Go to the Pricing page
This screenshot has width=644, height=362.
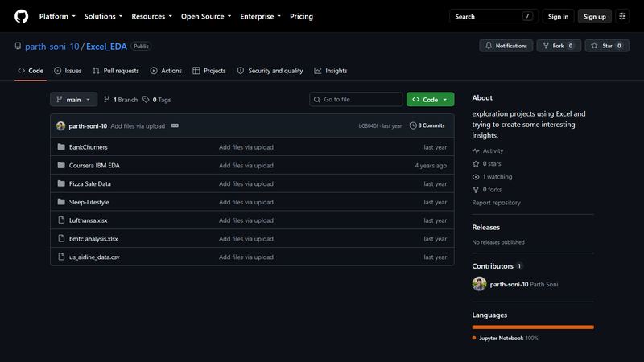301,16
